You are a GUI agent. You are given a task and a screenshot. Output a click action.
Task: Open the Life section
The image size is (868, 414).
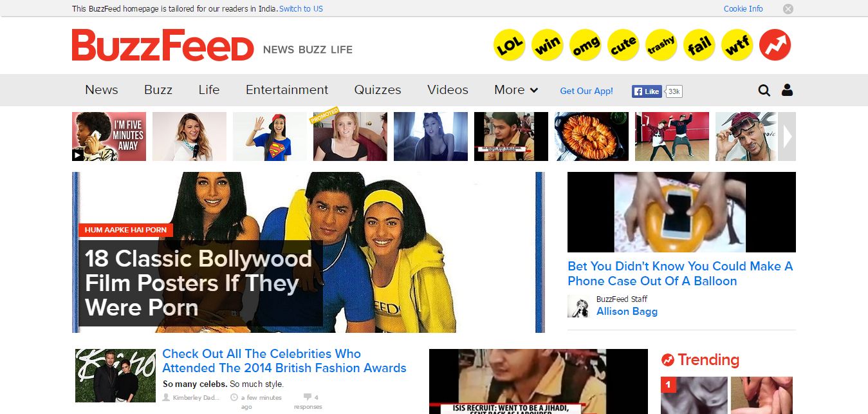[x=209, y=90]
